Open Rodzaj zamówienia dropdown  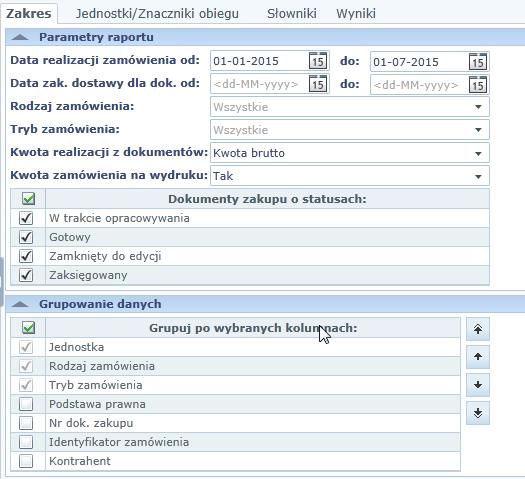point(350,107)
